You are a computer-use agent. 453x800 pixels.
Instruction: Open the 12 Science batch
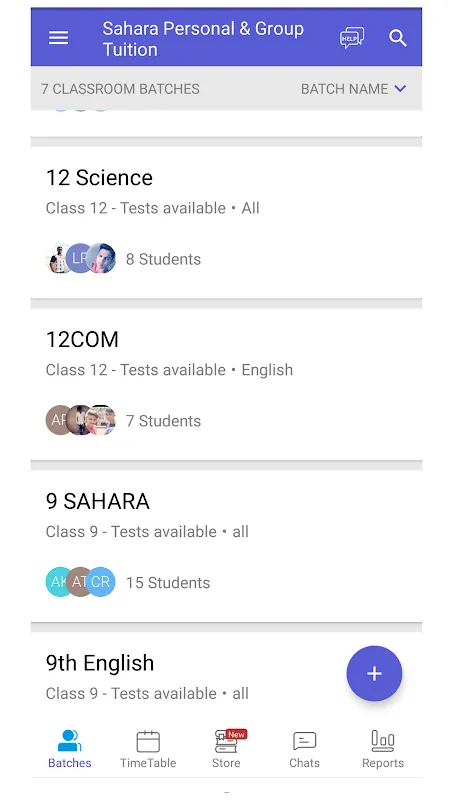click(226, 222)
